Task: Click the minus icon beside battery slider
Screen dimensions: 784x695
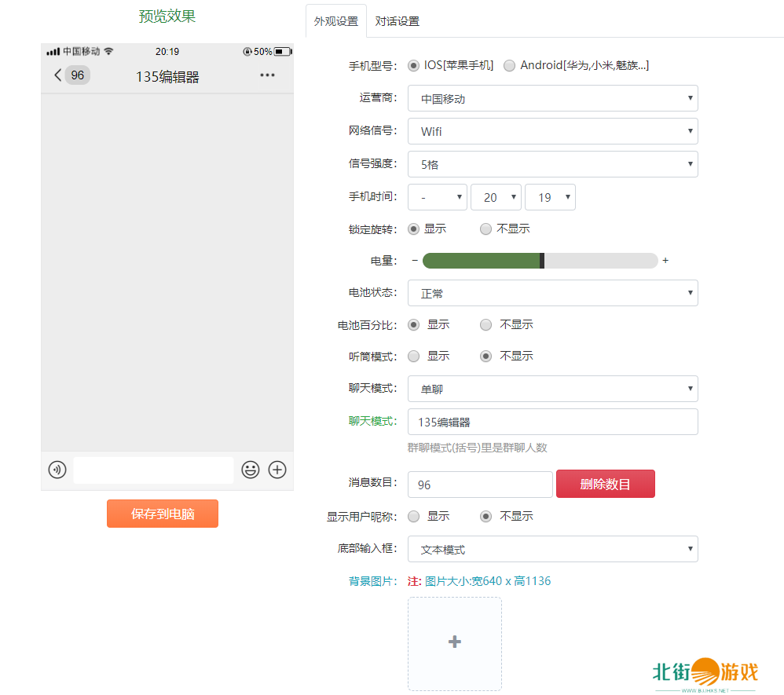Action: coord(415,261)
